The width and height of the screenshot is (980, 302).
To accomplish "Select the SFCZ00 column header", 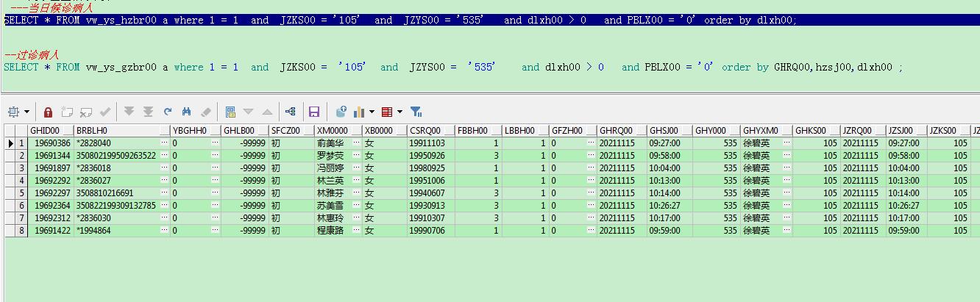I will (291, 131).
